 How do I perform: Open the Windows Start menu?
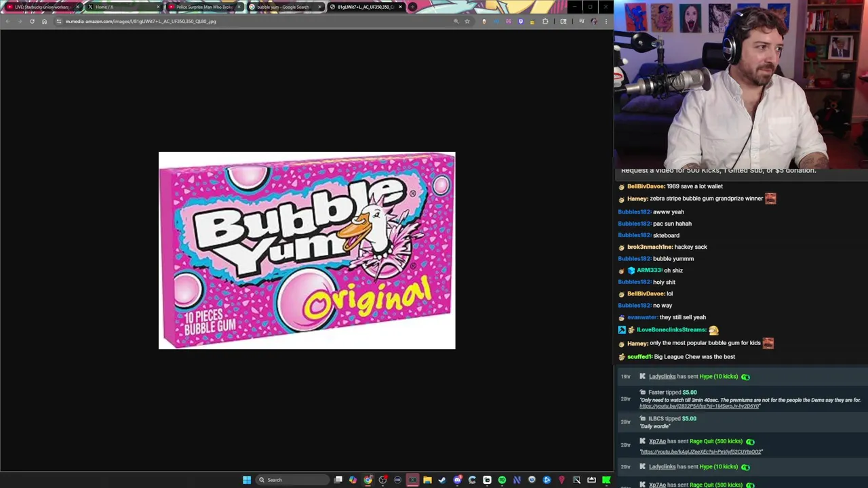[x=247, y=480]
